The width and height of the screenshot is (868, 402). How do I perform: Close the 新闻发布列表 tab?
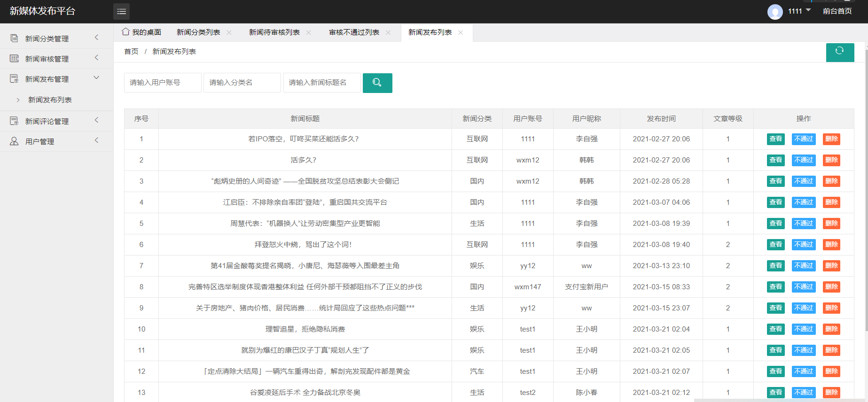point(461,32)
